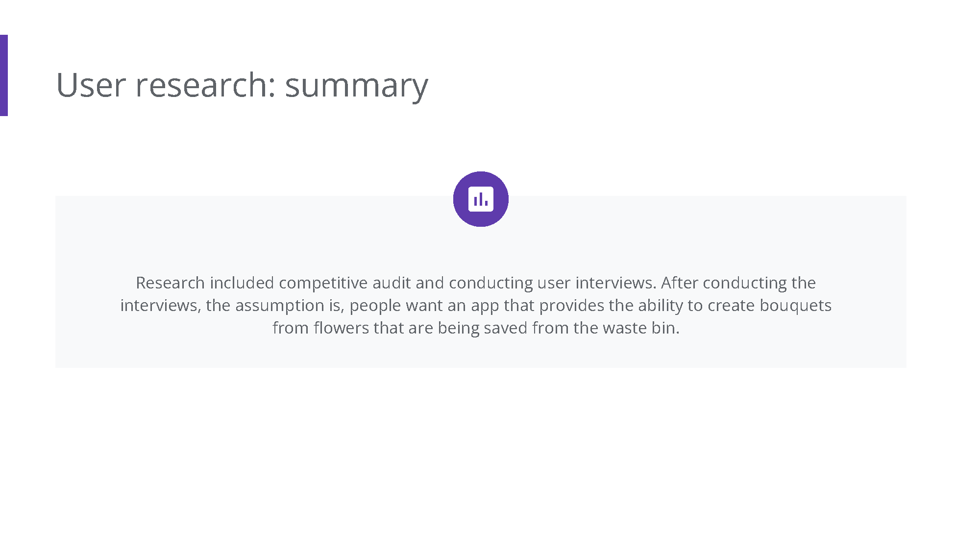Click the phrase 'waste bin.'

click(641, 328)
